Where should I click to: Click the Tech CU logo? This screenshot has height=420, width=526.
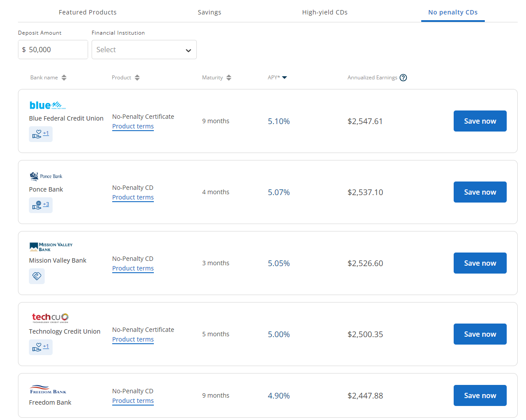50,318
